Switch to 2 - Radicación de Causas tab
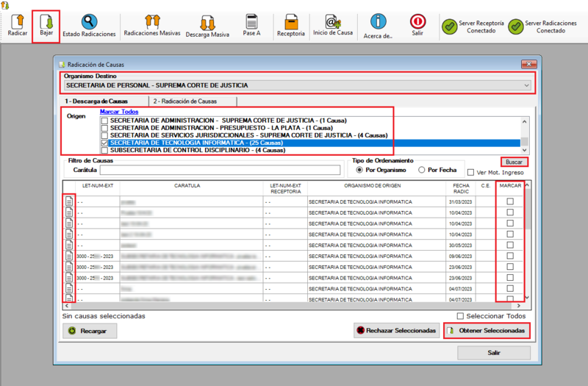 coord(193,101)
